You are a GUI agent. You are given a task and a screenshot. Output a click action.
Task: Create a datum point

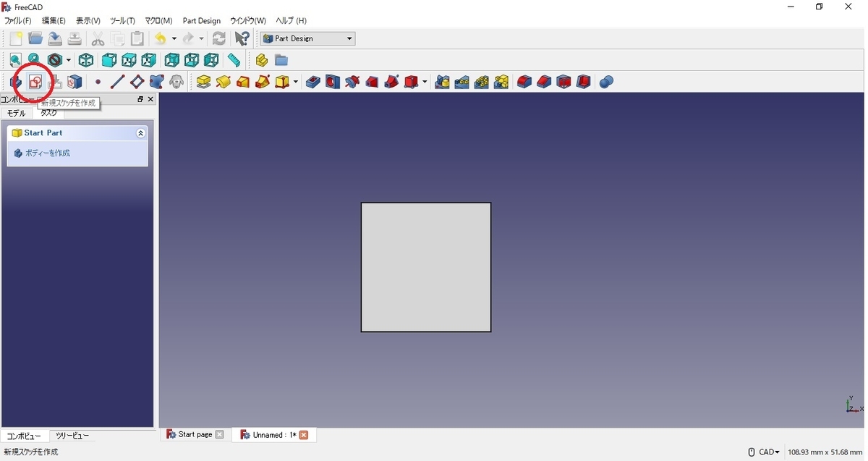click(98, 82)
